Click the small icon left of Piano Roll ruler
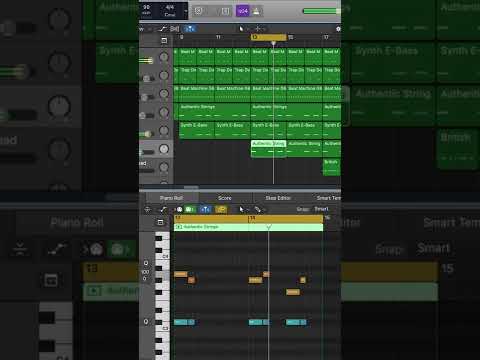480x360 pixels. (x=160, y=222)
